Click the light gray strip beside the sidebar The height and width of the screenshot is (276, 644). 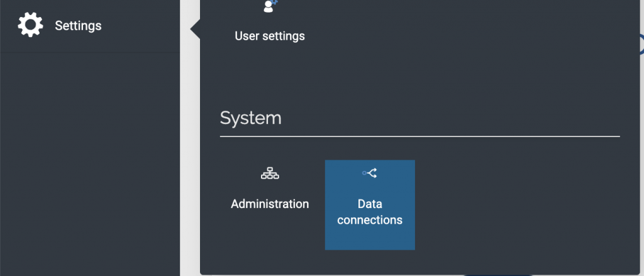[x=189, y=157]
